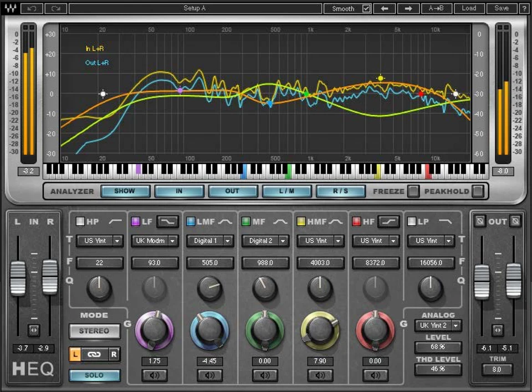Viewport: 532px width, 392px height.
Task: Open the MF band's Digital 2 dropdown
Action: (x=265, y=241)
